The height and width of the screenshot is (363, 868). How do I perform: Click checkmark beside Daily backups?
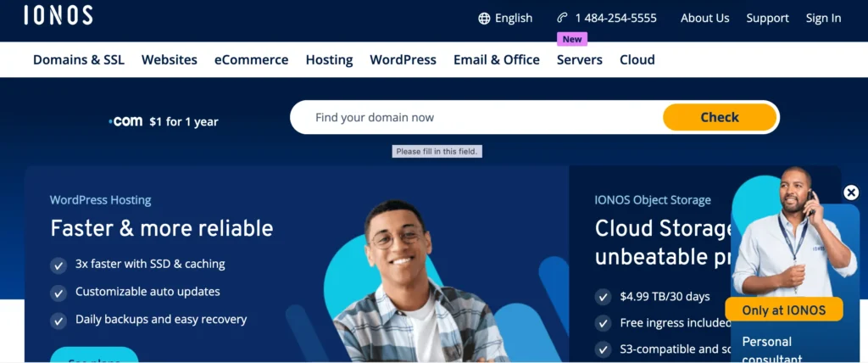click(x=58, y=321)
